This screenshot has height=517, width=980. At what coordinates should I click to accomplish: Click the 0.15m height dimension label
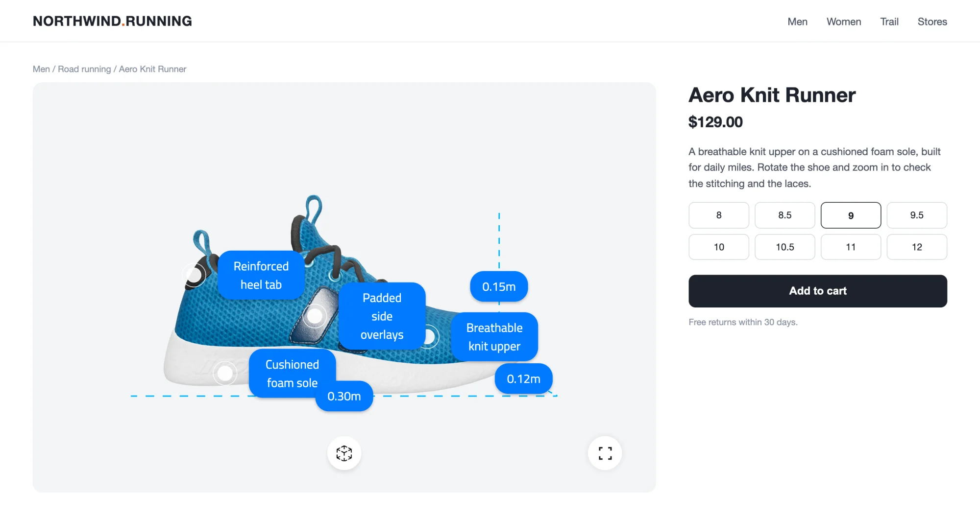pos(499,286)
